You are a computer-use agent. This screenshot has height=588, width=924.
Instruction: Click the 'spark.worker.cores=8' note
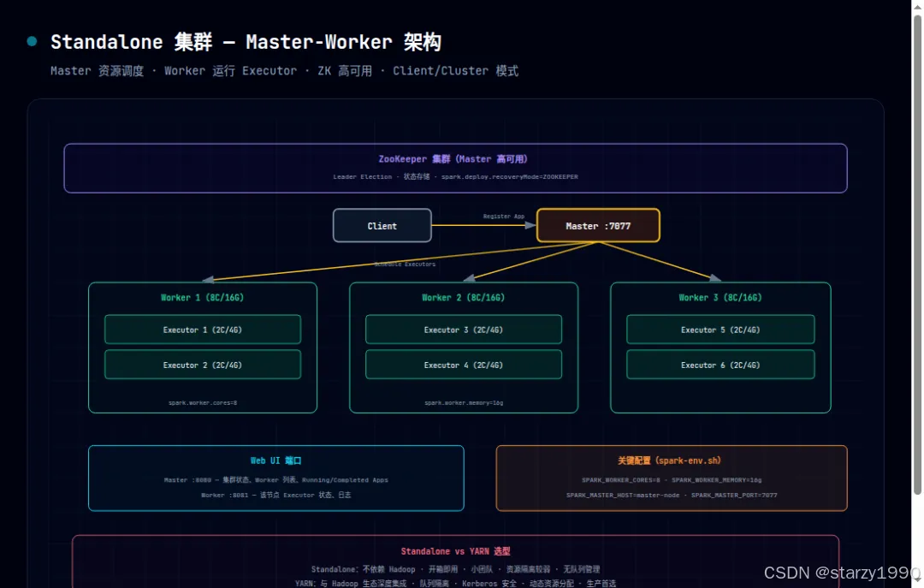click(x=203, y=403)
